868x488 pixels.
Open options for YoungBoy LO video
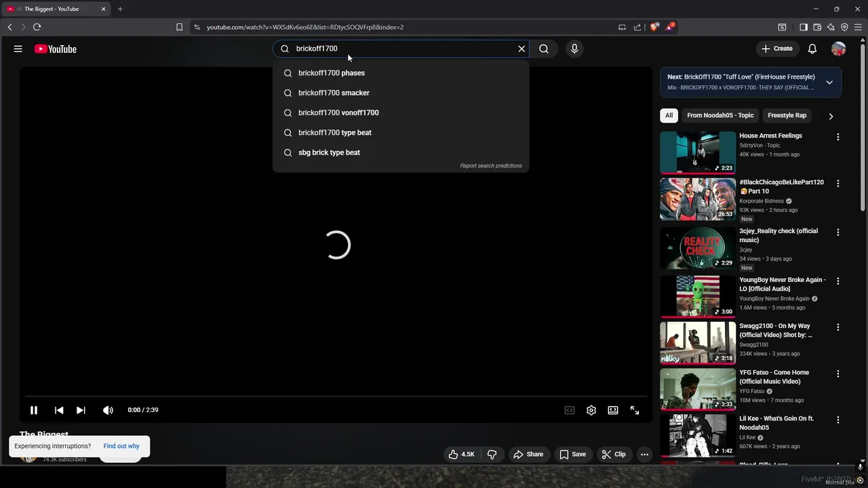click(838, 281)
